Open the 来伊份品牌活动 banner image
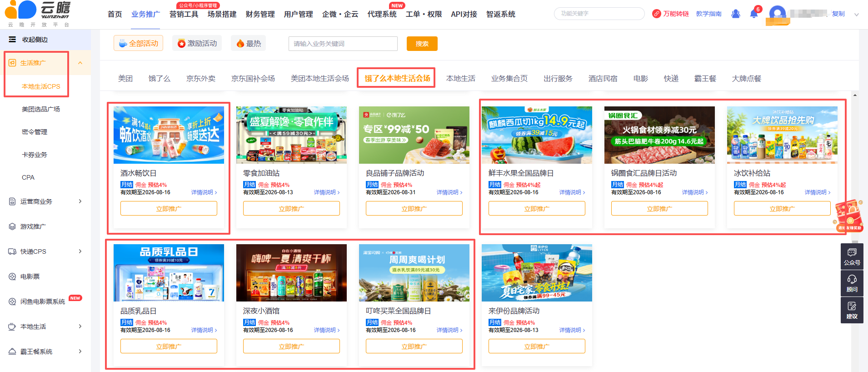 pos(537,273)
